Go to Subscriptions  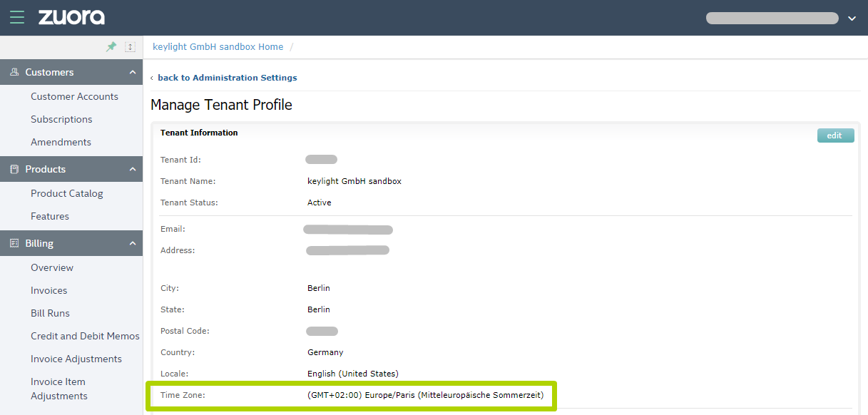tap(61, 119)
